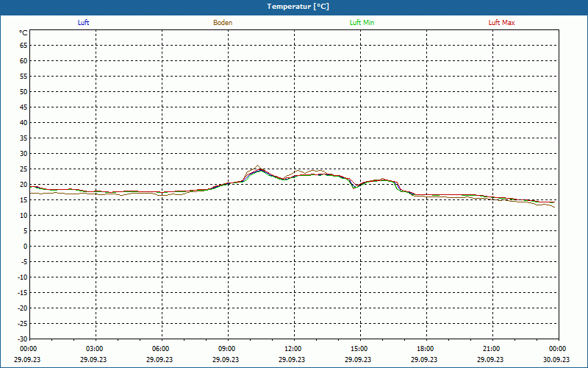Click the 60 value on the y-axis
This screenshot has width=588, height=368.
point(24,61)
